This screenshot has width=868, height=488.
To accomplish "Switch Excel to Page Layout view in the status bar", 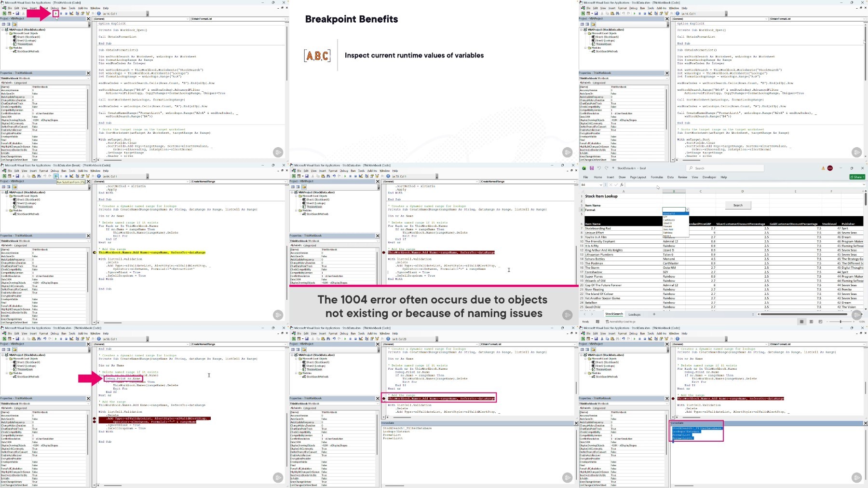I will pos(811,321).
